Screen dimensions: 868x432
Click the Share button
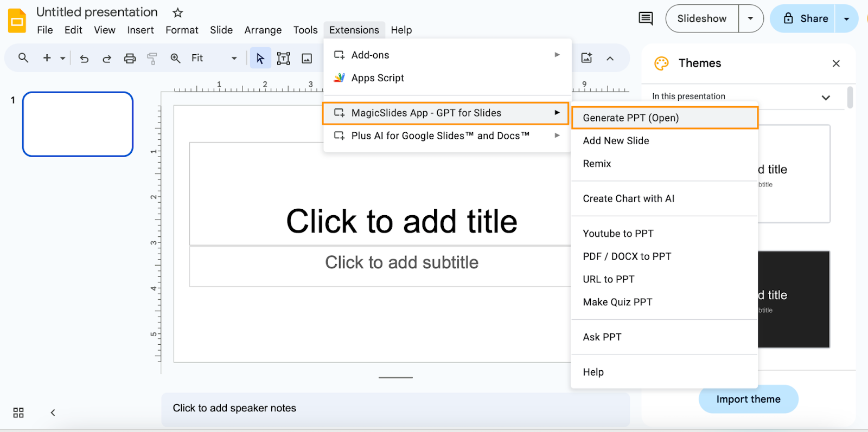tap(803, 18)
